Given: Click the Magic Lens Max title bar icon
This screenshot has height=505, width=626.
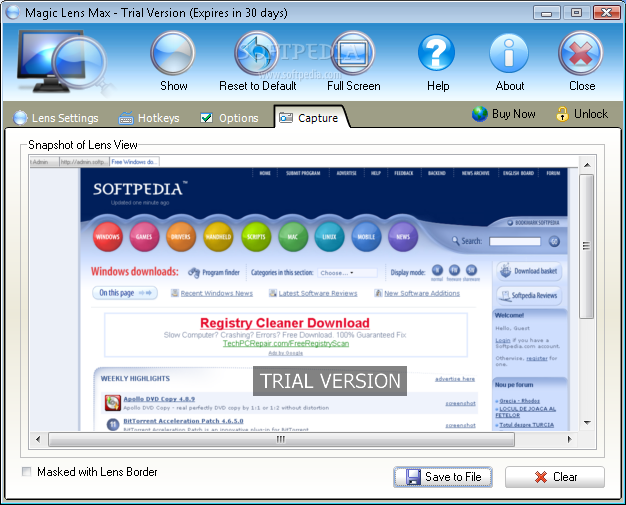Looking at the screenshot, I should click(x=13, y=13).
